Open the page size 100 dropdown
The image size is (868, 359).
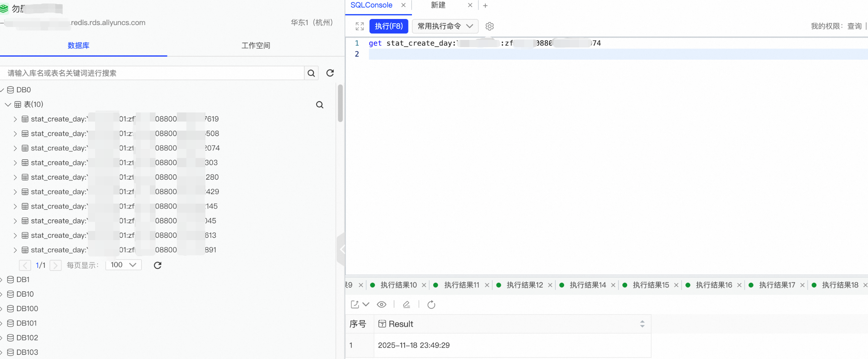[123, 265]
